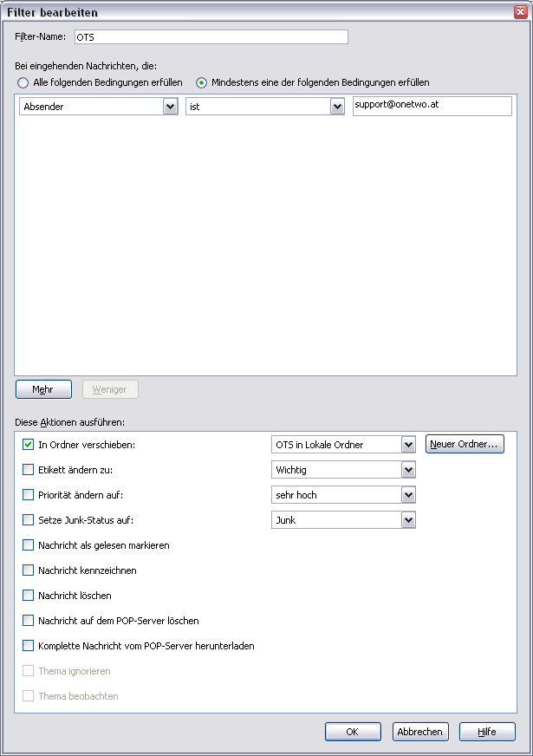Open the 'sehr hoch' priority dropdown
The image size is (533, 756).
(x=343, y=495)
